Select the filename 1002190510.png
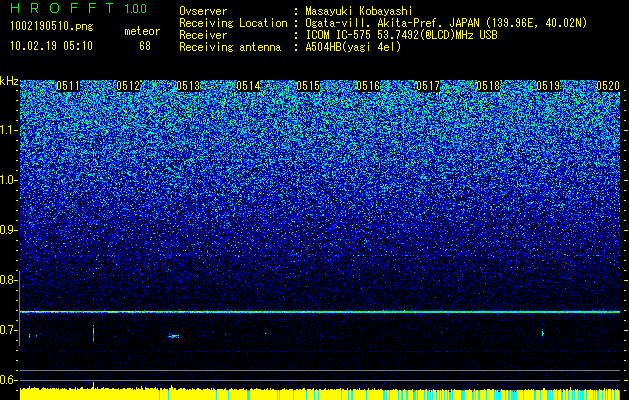Image resolution: width=629 pixels, height=400 pixels. click(x=52, y=26)
